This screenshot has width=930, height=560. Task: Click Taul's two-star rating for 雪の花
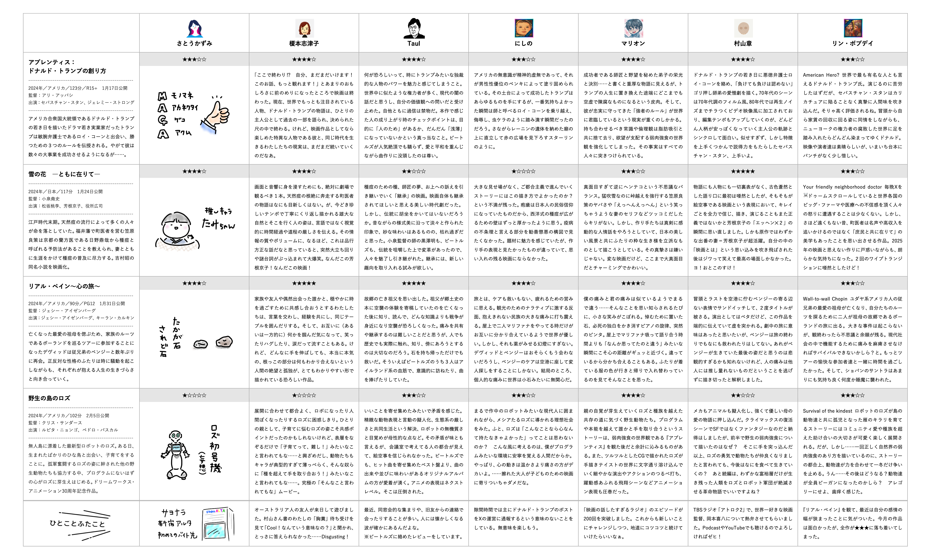tap(414, 171)
